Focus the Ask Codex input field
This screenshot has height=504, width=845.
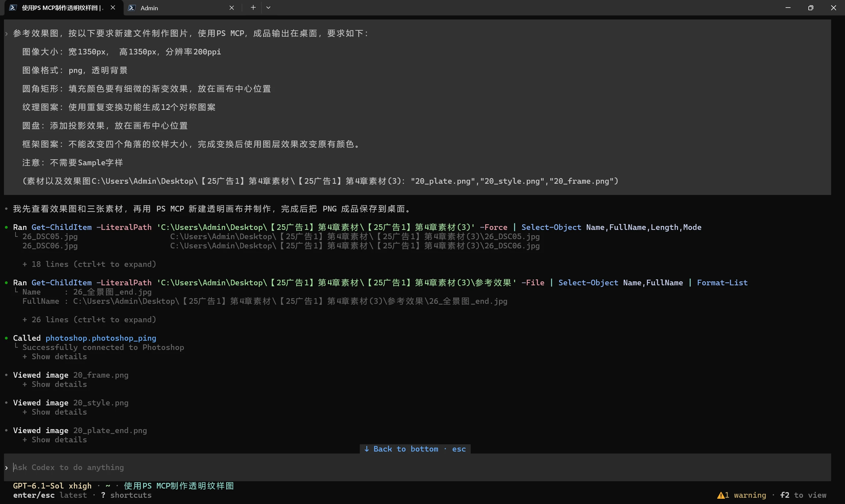click(x=417, y=467)
